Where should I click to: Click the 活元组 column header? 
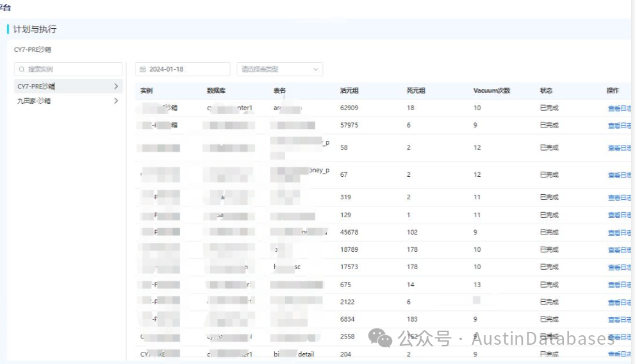pyautogui.click(x=349, y=91)
